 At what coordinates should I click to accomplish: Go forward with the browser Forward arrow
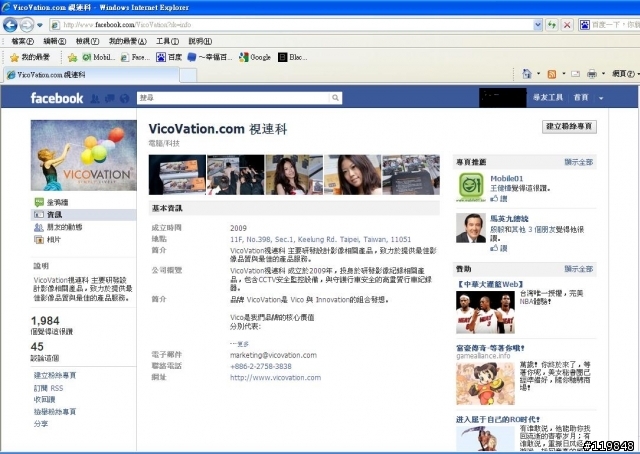coord(27,25)
